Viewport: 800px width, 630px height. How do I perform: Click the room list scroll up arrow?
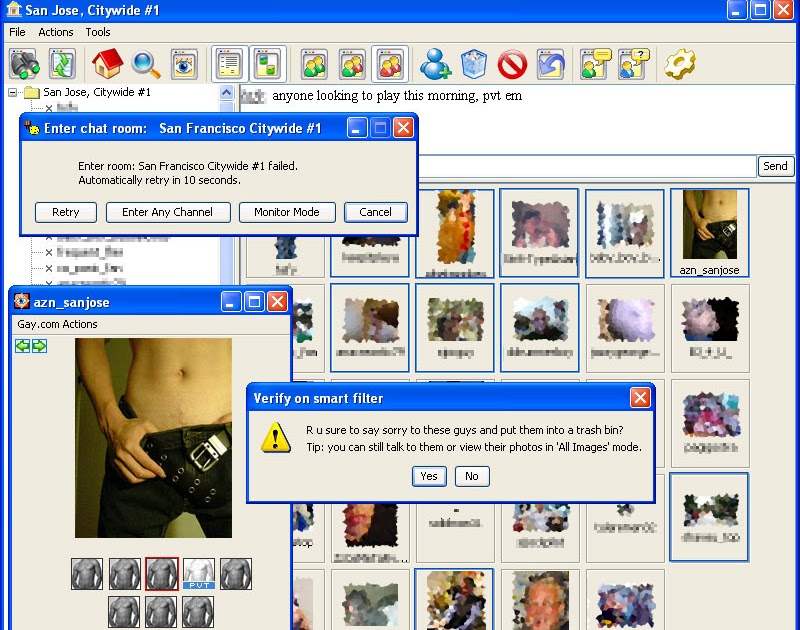227,92
